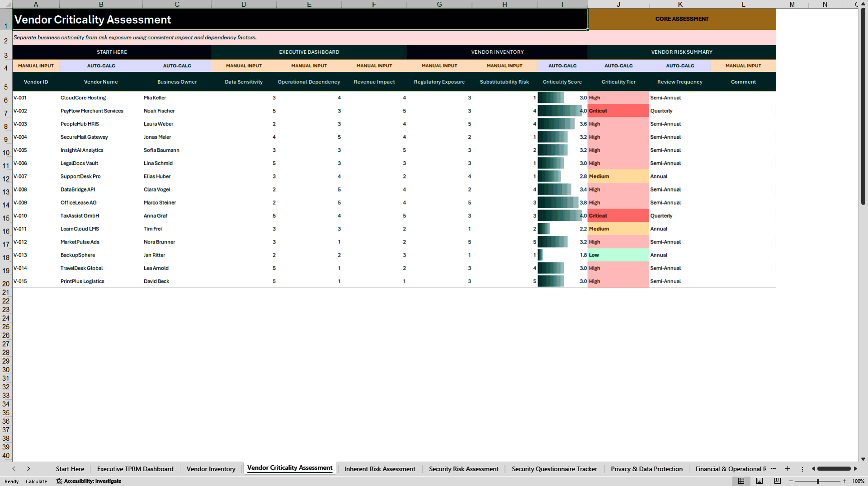
Task: Go to the previous sheet tab arrow
Action: coord(14,469)
